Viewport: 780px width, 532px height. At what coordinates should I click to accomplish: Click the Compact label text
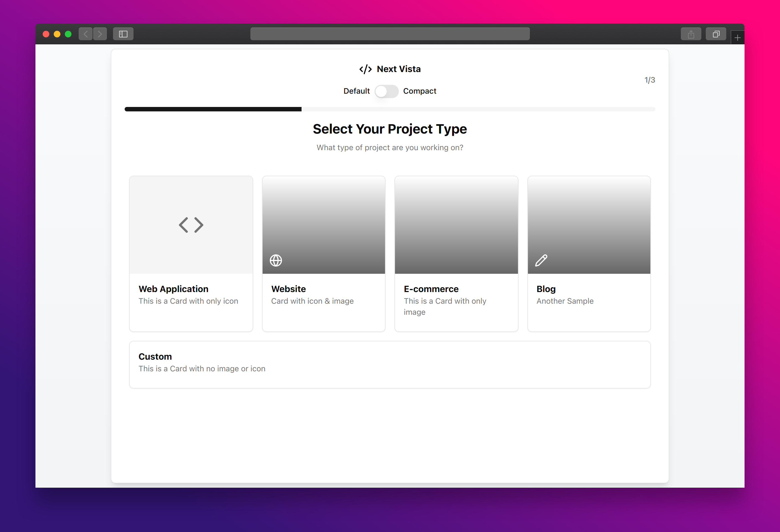click(419, 91)
